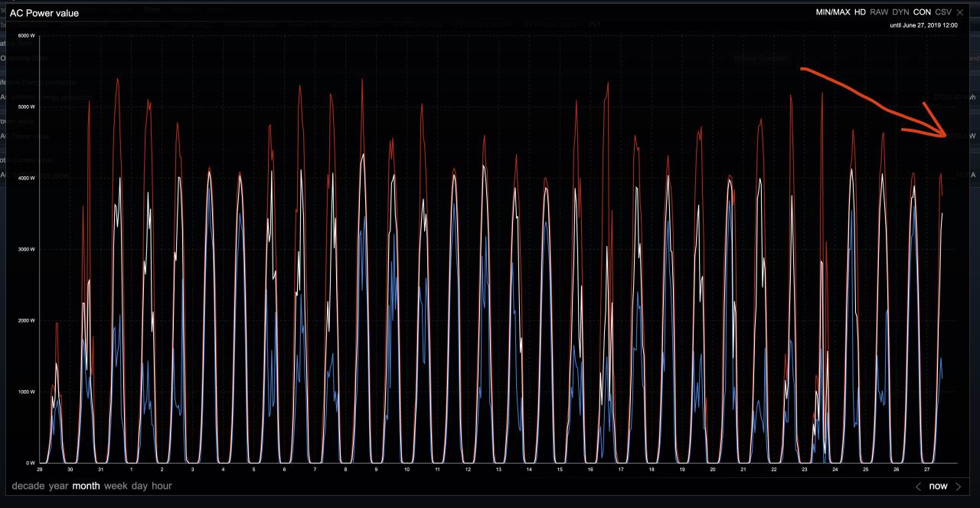This screenshot has height=508, width=980.
Task: Enable the RAW data mode
Action: 879,12
